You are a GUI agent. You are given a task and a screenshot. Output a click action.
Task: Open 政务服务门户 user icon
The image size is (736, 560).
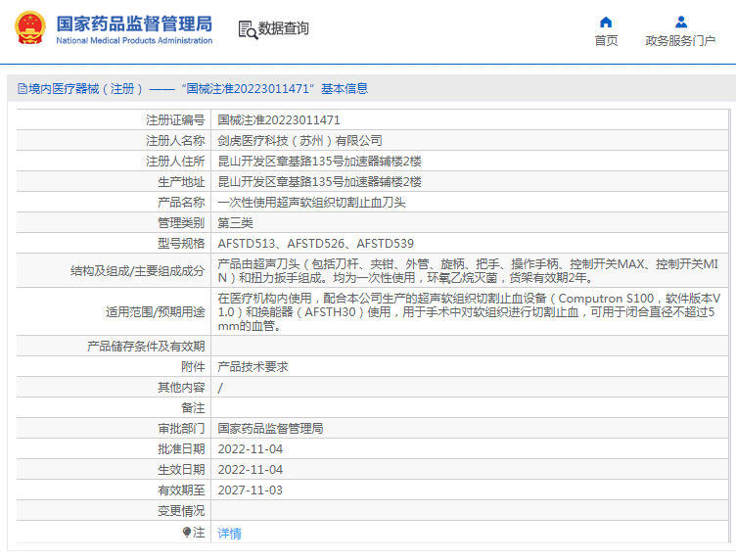tap(681, 23)
